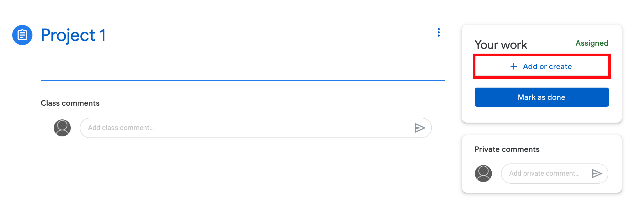
Task: Open the three-dot options menu for the assignment
Action: tap(438, 32)
